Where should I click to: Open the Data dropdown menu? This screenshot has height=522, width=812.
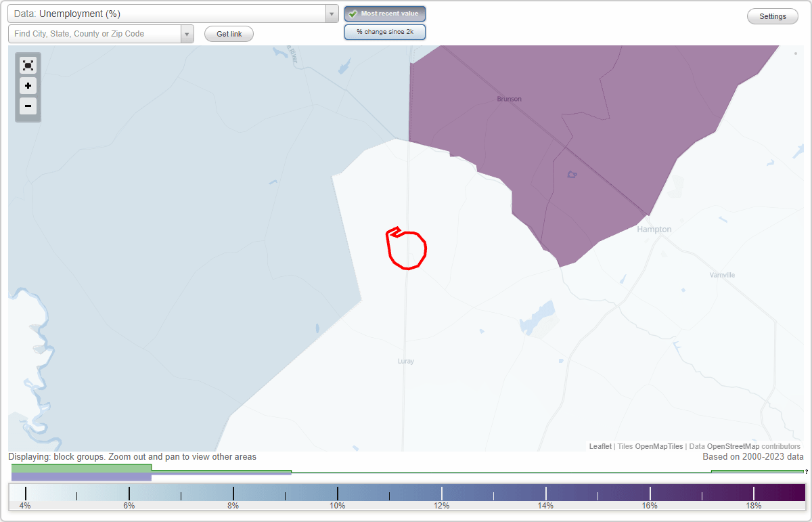[331, 13]
